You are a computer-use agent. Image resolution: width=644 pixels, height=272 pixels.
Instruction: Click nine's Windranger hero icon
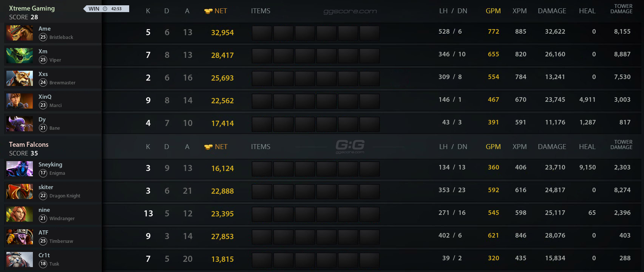tap(19, 214)
